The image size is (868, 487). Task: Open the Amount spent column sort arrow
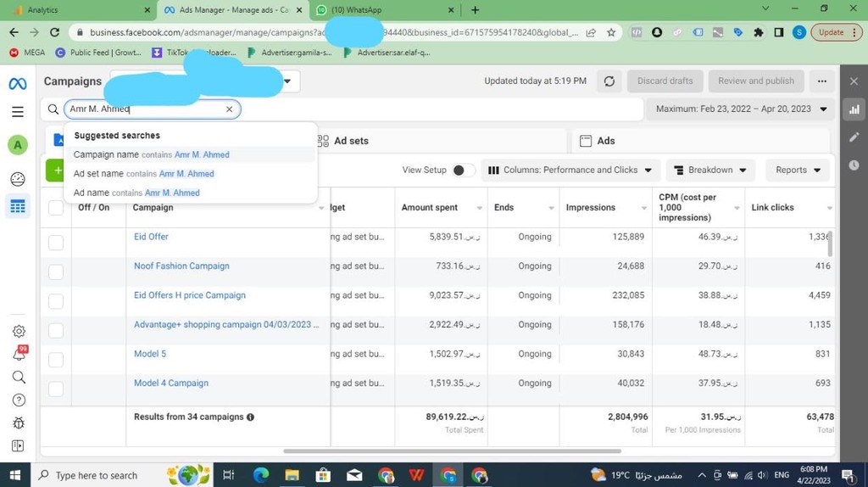click(480, 209)
